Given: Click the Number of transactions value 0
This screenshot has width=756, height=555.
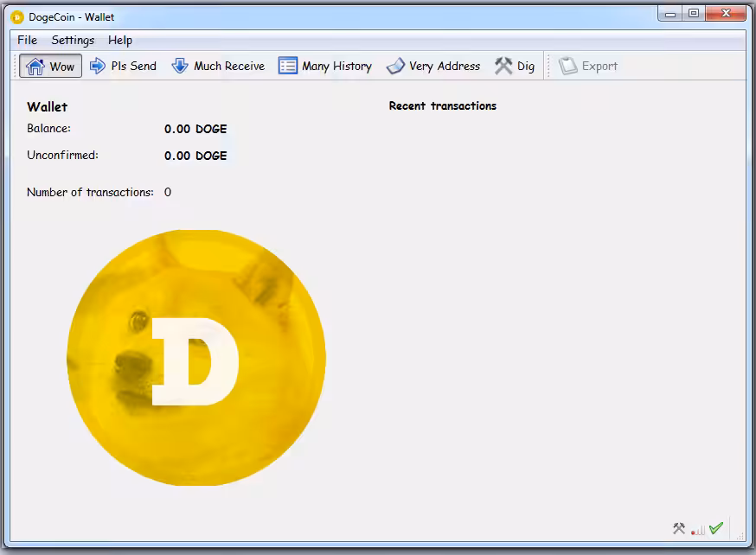Looking at the screenshot, I should click(168, 192).
